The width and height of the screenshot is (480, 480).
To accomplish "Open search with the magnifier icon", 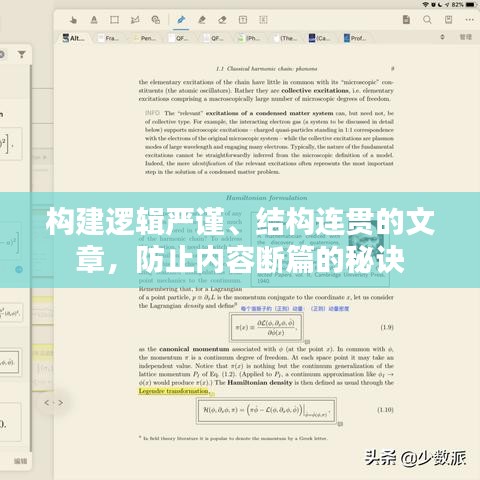I will (427, 20).
